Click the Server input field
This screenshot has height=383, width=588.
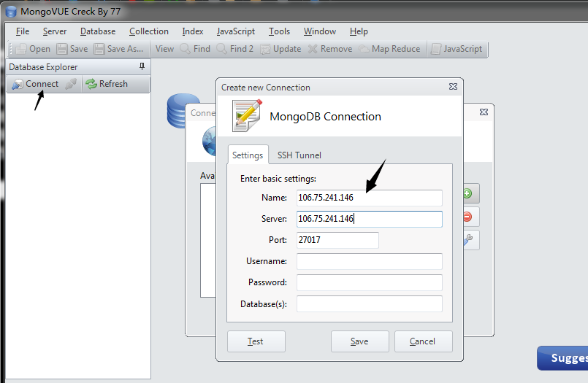pos(370,219)
